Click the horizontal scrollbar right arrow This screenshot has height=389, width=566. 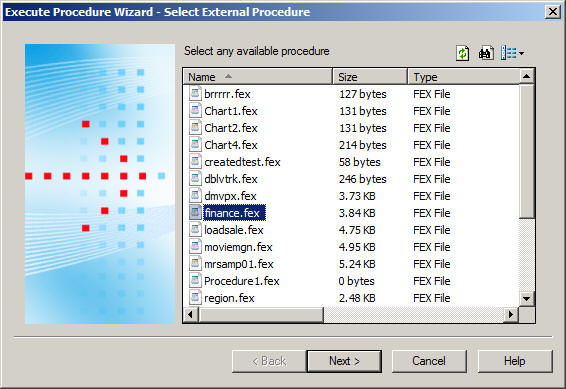(511, 314)
